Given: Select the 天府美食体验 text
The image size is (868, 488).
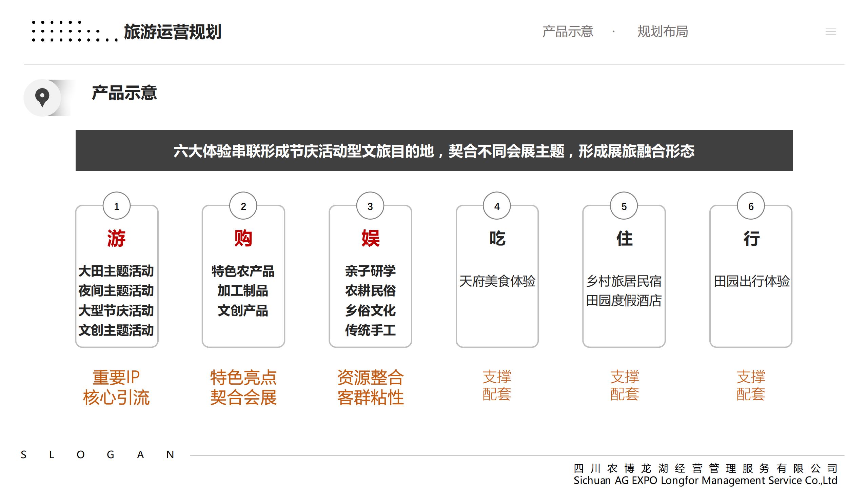Looking at the screenshot, I should [497, 281].
